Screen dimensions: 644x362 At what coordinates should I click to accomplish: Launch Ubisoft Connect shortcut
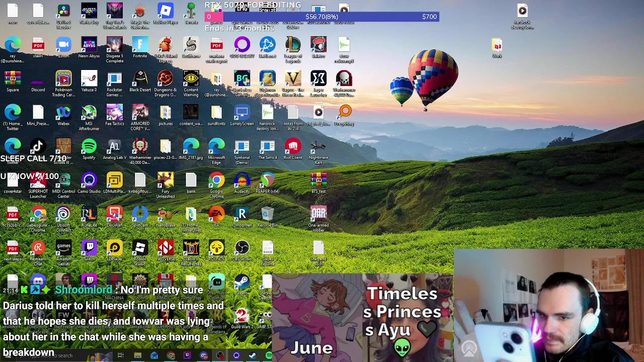pyautogui.click(x=63, y=214)
